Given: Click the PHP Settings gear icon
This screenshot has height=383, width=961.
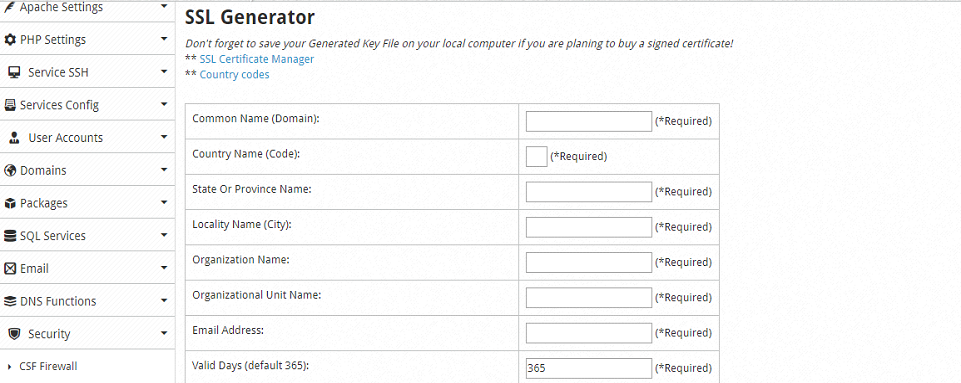Looking at the screenshot, I should tap(10, 40).
